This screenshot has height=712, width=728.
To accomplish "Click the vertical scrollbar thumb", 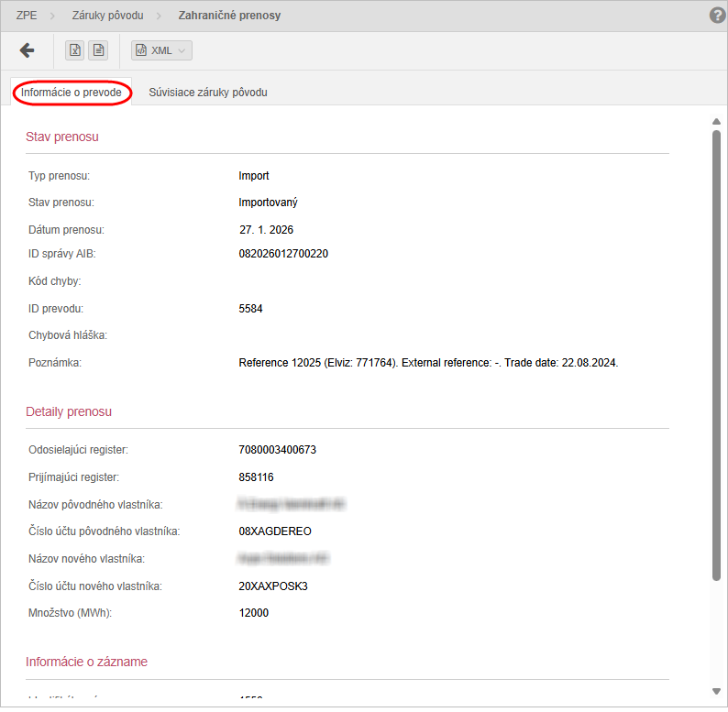I will pos(716,353).
